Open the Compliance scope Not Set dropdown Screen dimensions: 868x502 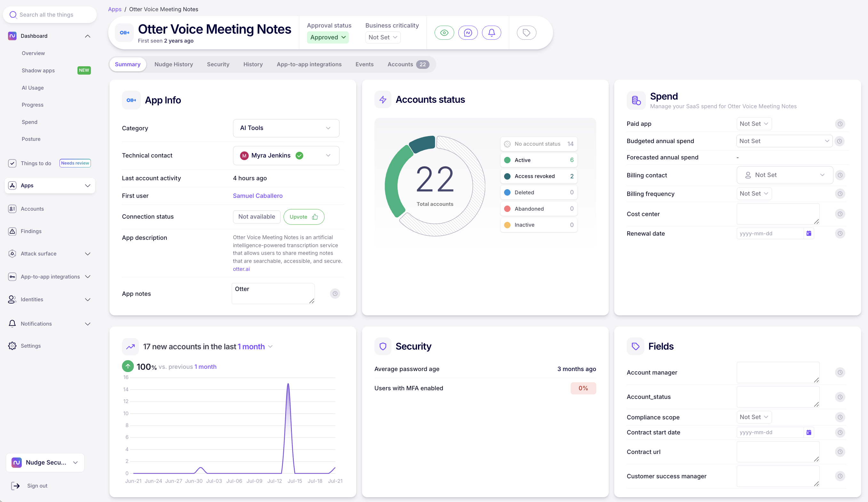754,417
